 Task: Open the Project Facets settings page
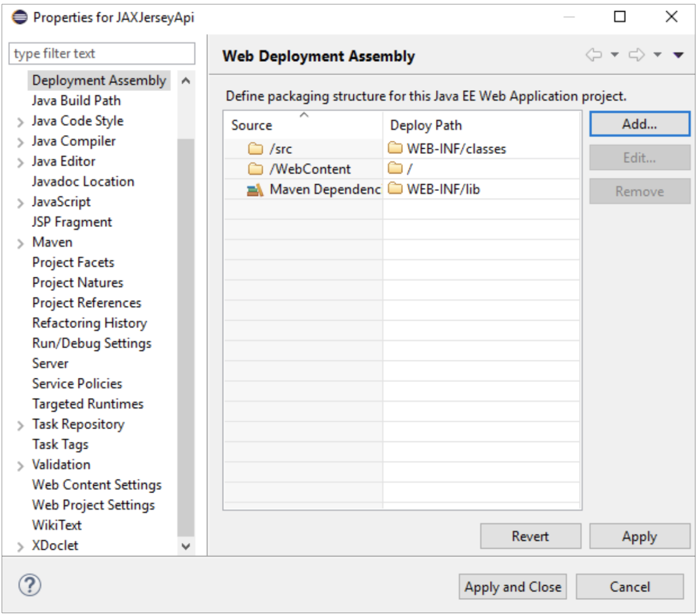tap(73, 263)
